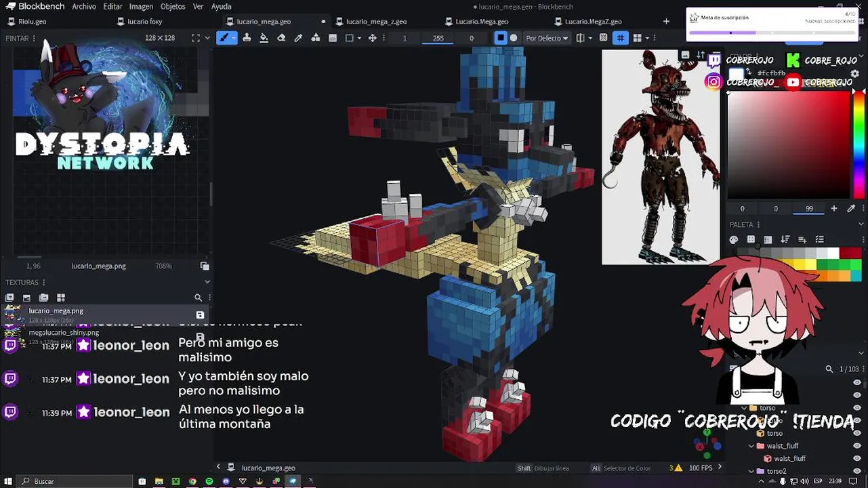Select the Gradient tool
Viewport: 868px width, 488px height.
(333, 38)
